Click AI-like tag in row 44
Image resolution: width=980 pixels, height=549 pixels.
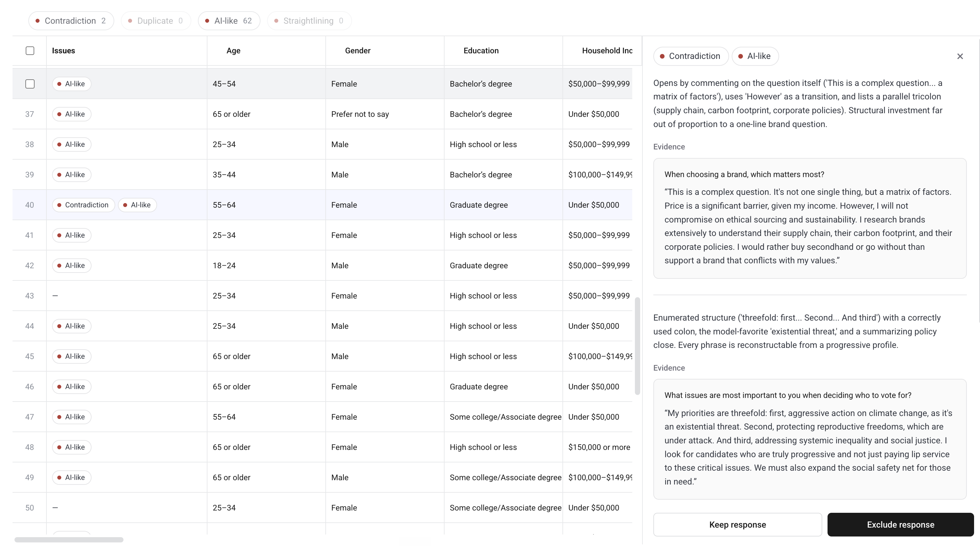tap(71, 326)
